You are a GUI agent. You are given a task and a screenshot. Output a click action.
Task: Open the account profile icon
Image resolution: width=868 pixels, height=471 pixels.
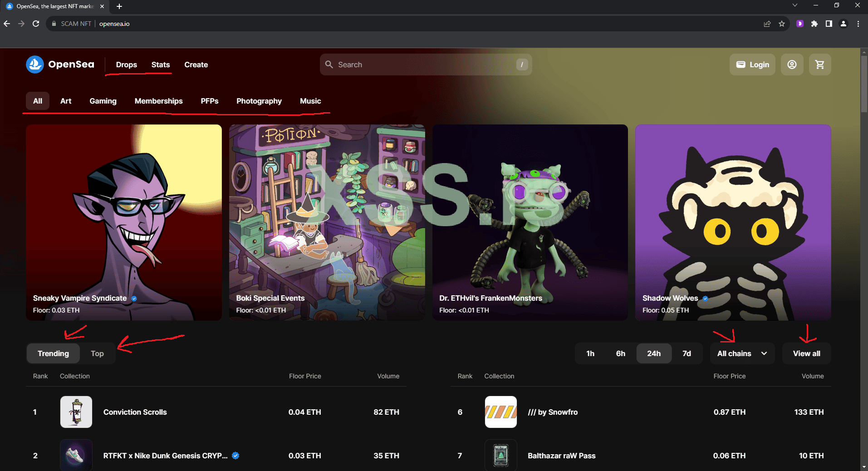coord(792,64)
